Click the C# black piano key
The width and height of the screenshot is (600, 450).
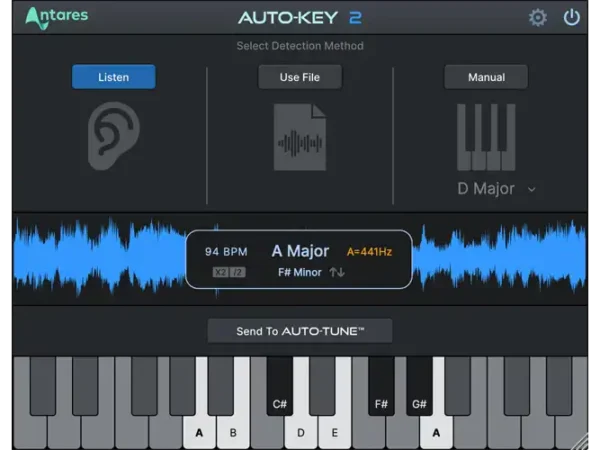point(280,386)
